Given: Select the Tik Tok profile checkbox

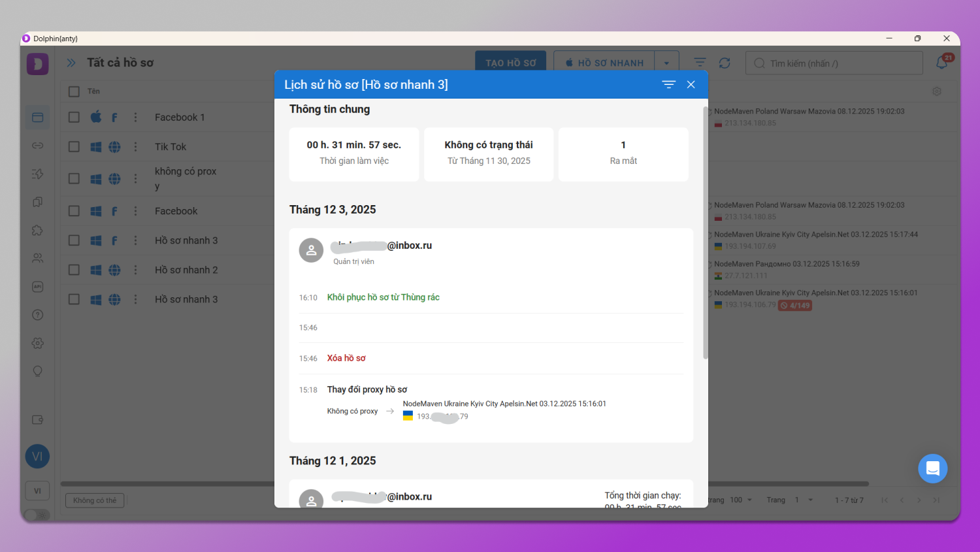Looking at the screenshot, I should pyautogui.click(x=74, y=146).
